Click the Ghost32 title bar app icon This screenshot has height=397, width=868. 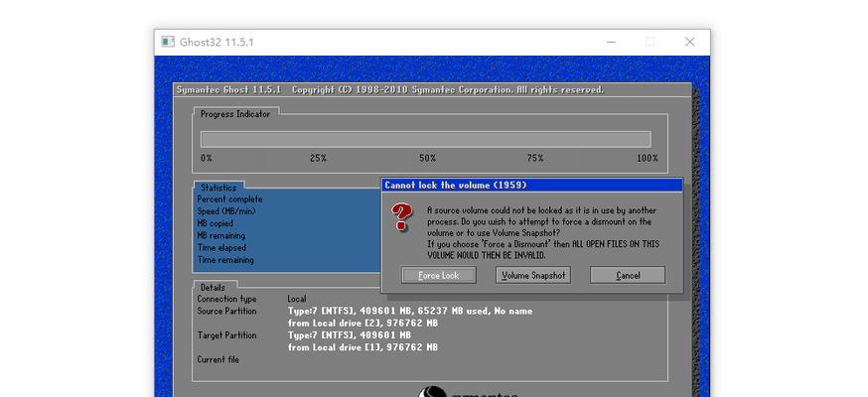coord(168,42)
